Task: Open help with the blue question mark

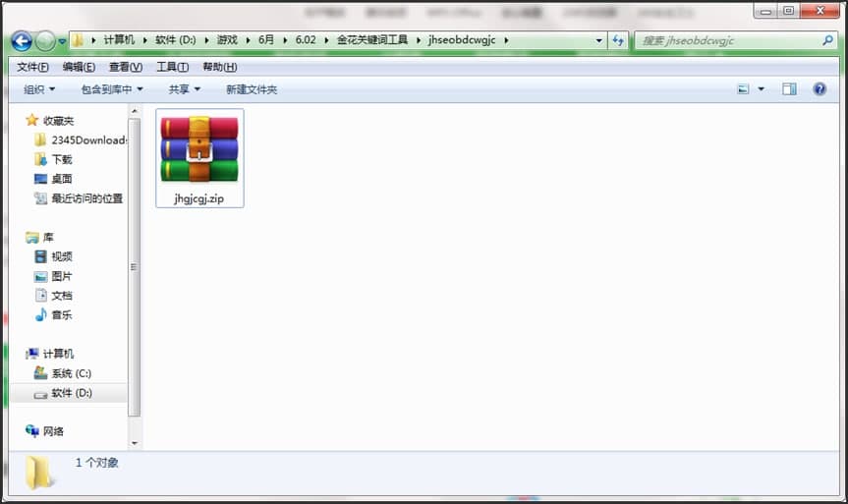Action: [820, 89]
